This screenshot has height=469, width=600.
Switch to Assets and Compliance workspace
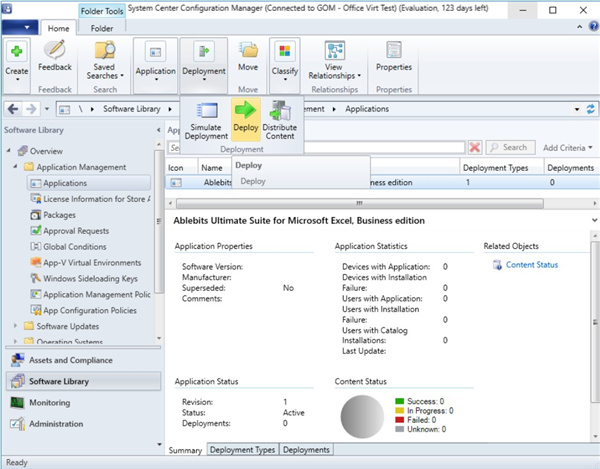(x=83, y=360)
